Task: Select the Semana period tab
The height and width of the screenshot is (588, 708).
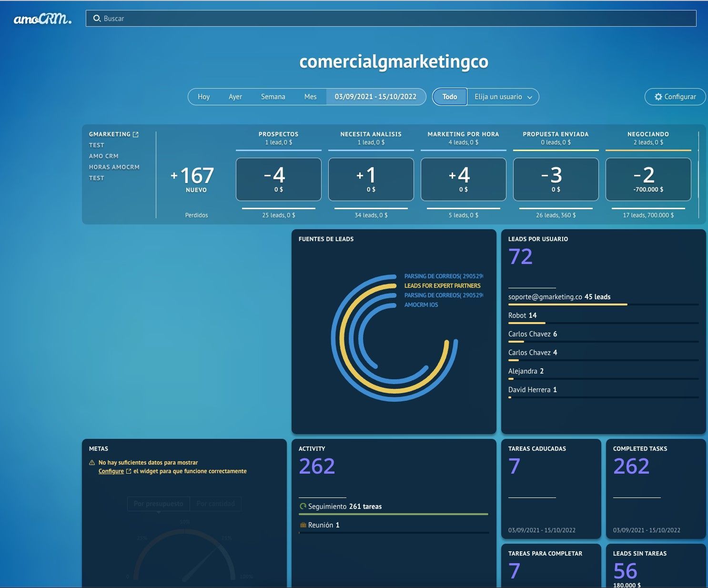Action: pos(273,97)
